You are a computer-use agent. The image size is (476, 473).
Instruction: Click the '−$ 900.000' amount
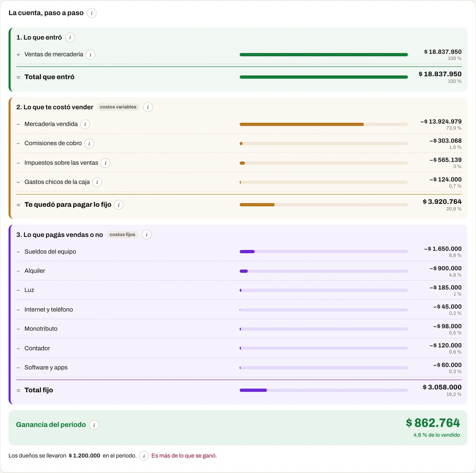coord(445,268)
